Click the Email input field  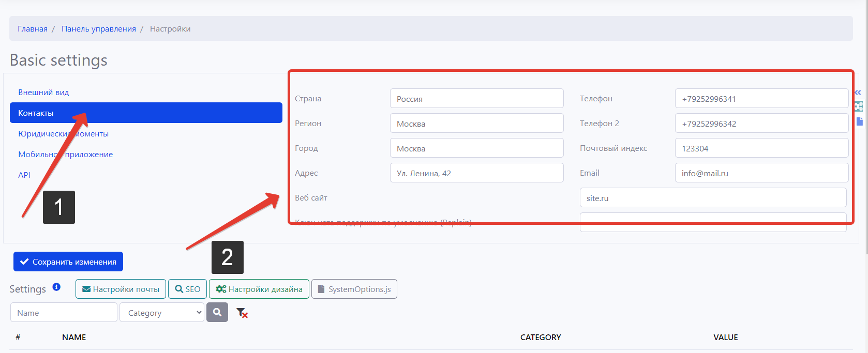(x=761, y=173)
